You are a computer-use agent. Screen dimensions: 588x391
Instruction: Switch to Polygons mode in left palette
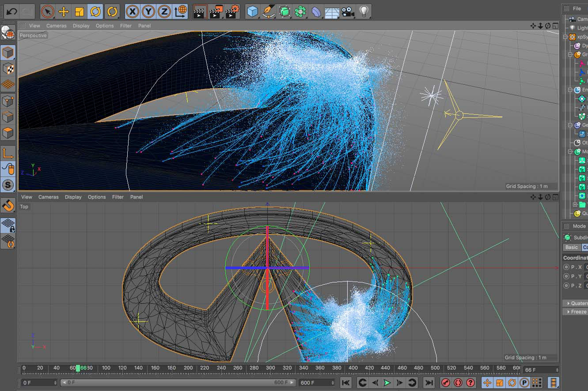tap(8, 132)
